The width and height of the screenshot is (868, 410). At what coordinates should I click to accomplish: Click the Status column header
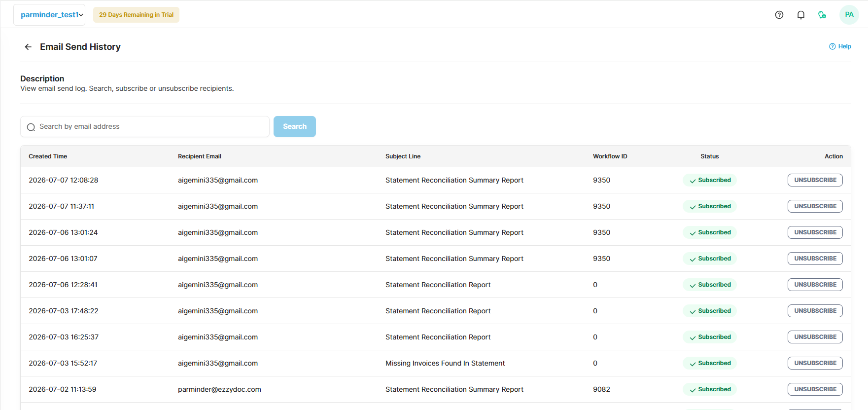(x=710, y=156)
